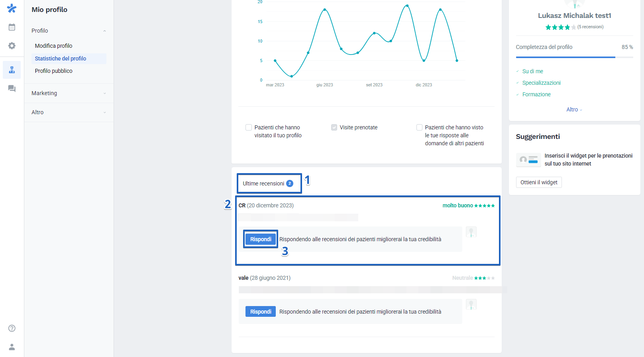This screenshot has width=644, height=357.
Task: Expand the Marketing section
Action: (69, 93)
